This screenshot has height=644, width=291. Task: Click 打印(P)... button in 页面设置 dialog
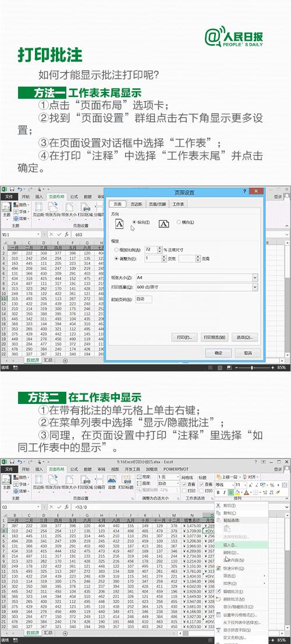[x=184, y=338]
